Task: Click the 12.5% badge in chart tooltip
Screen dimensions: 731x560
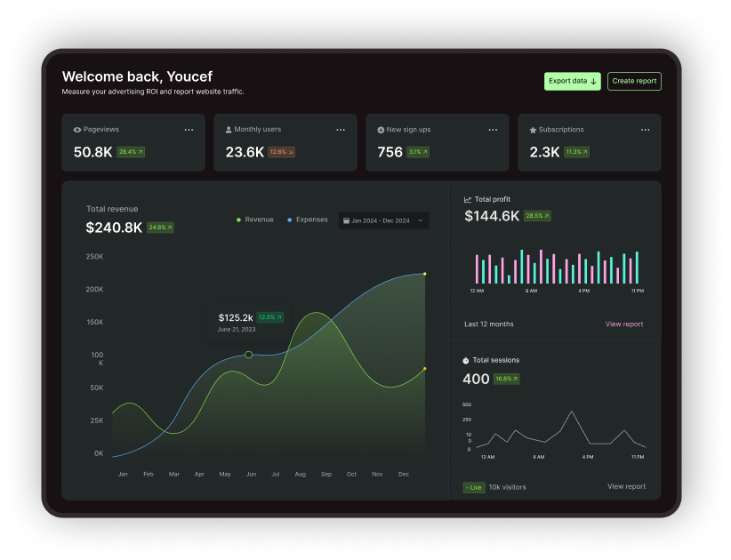Action: click(270, 317)
